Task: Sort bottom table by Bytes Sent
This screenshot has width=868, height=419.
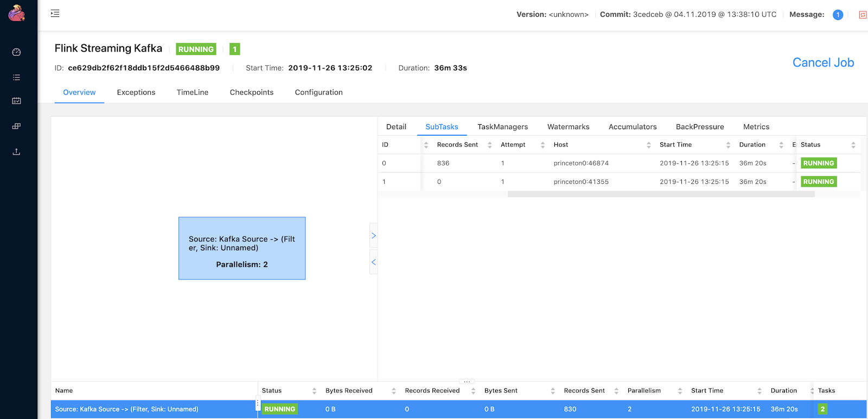Action: [553, 391]
